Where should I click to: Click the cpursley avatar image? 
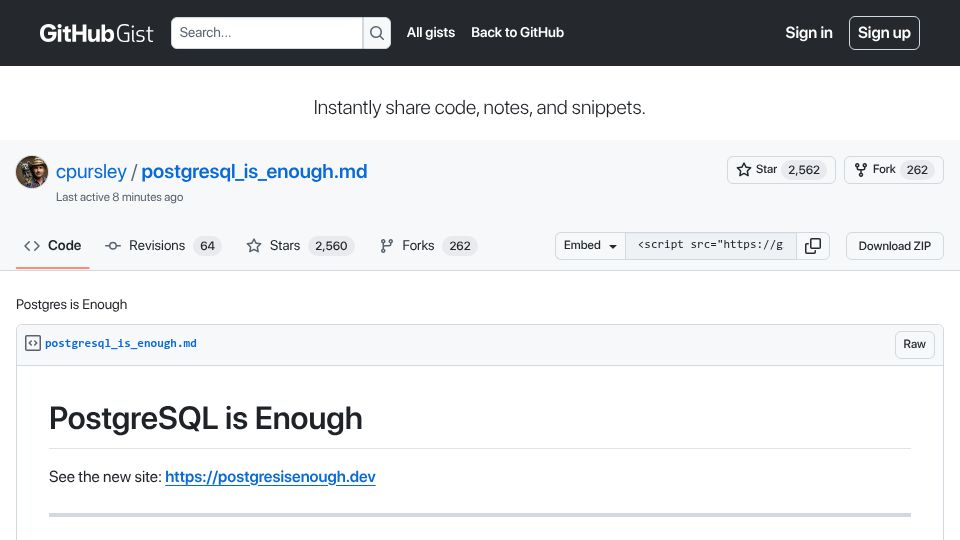(x=32, y=172)
